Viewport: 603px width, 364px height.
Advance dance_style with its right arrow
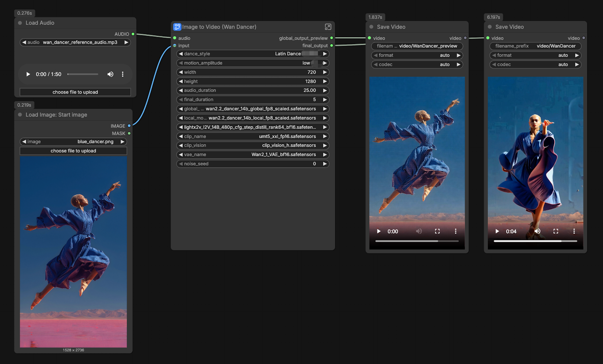325,54
